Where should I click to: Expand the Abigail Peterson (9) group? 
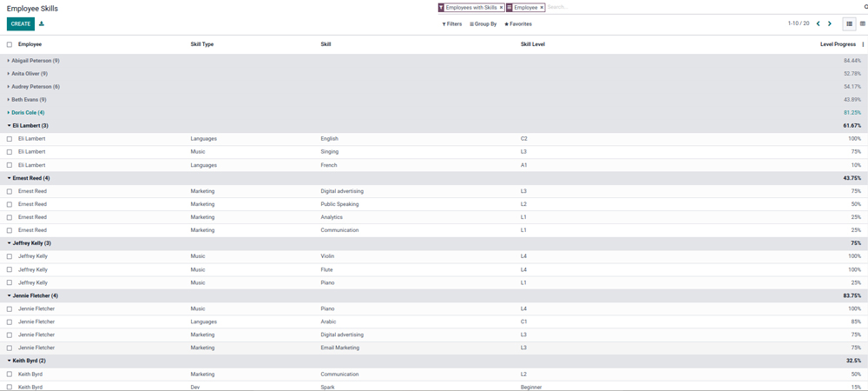click(x=33, y=61)
